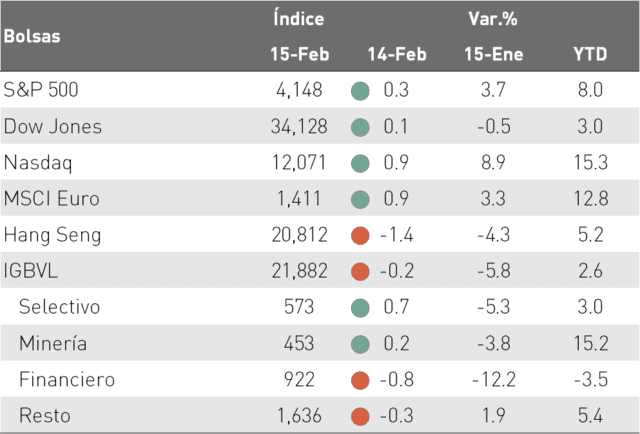The height and width of the screenshot is (434, 640).
Task: Click the YTD column header
Action: coord(590,54)
